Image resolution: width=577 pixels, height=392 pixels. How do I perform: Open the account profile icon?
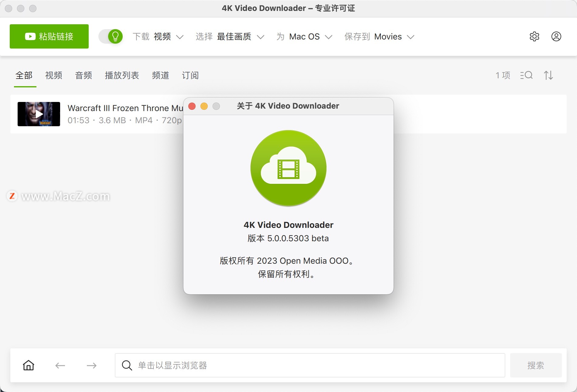(x=556, y=37)
